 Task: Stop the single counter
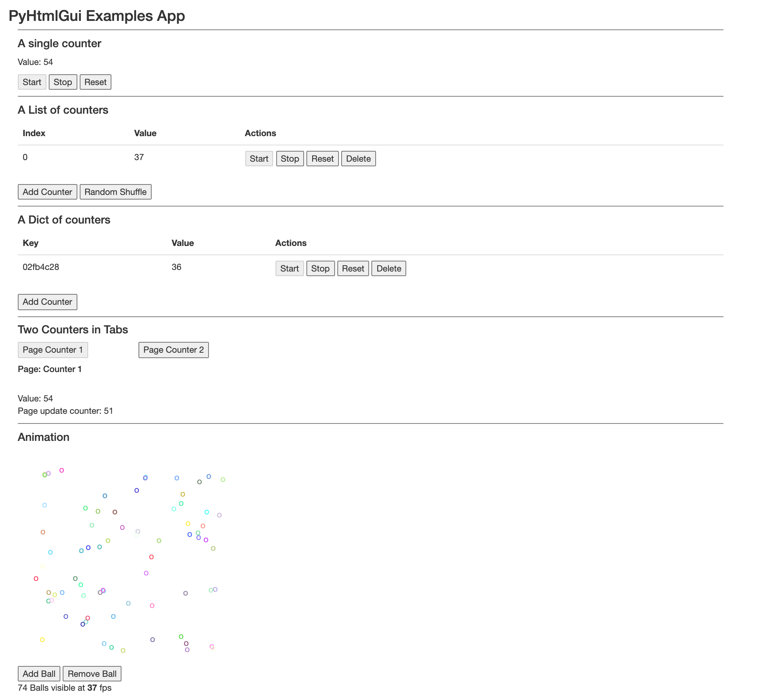tap(63, 82)
